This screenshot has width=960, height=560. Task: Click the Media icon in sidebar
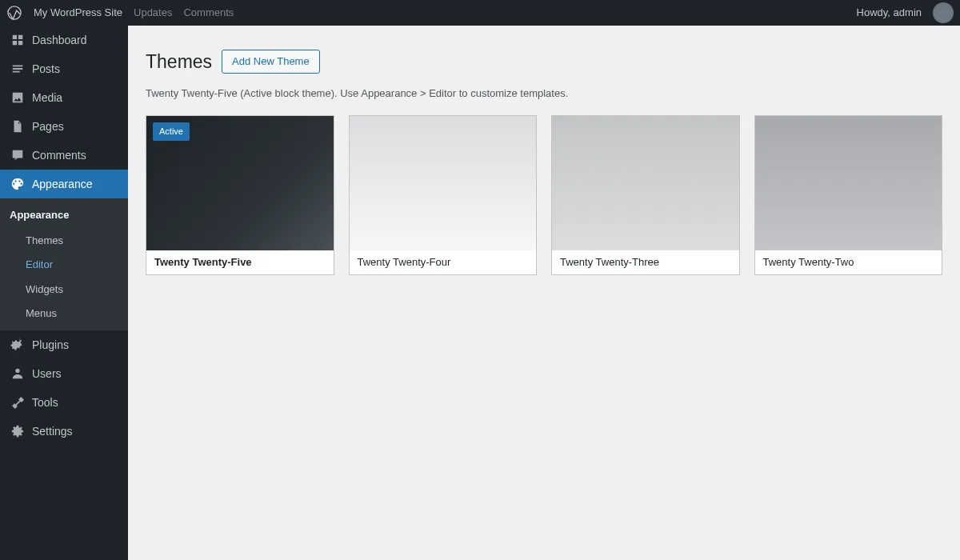(x=18, y=98)
